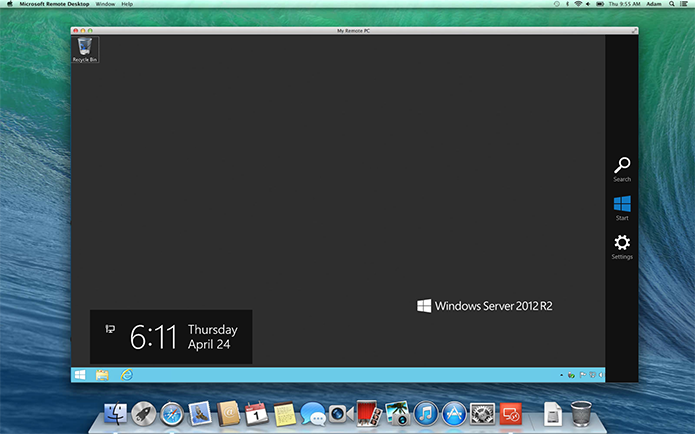Open the Mac Trash in the Dock
Screen dimensions: 695x434
click(581, 412)
